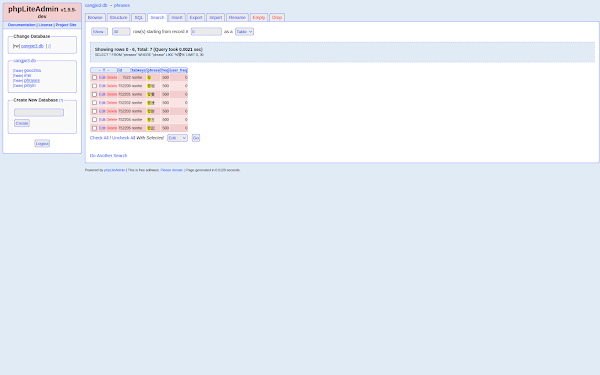
Task: Open the phrases table in sidebar
Action: 32,80
